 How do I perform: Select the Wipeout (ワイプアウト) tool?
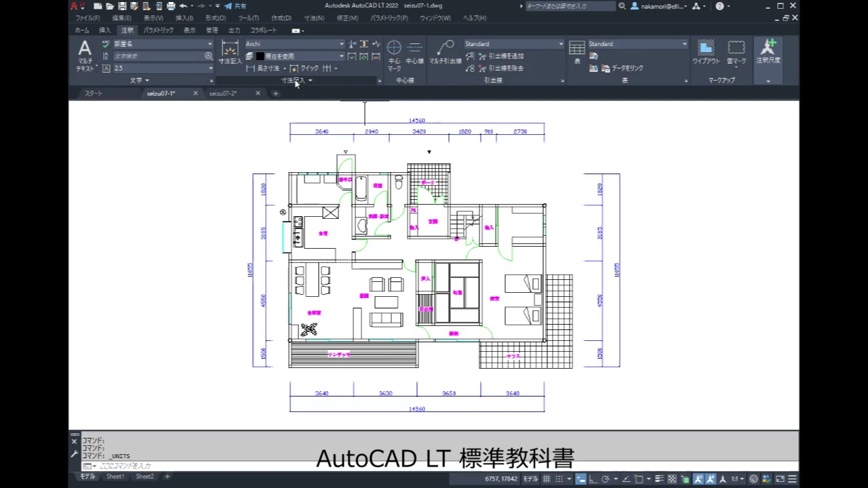(x=706, y=53)
